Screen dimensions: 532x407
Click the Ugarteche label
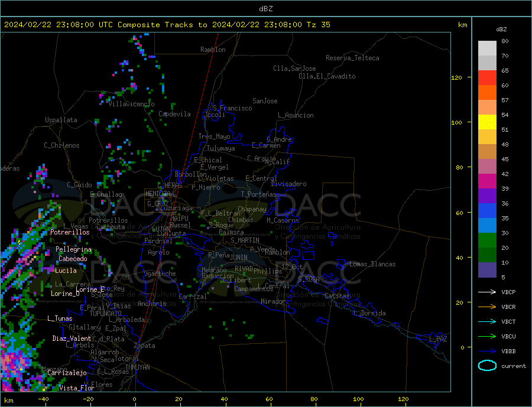tap(160, 273)
